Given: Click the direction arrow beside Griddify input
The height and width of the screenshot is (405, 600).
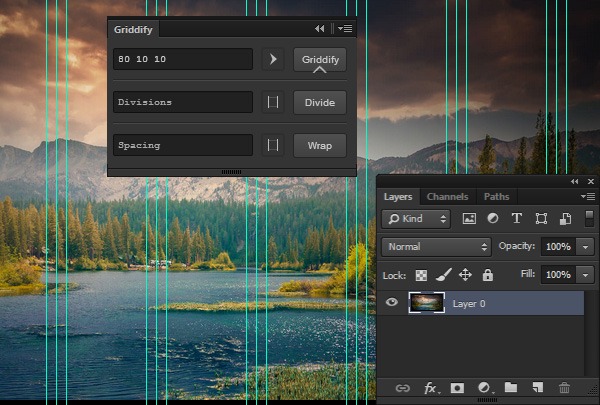Looking at the screenshot, I should pos(273,60).
